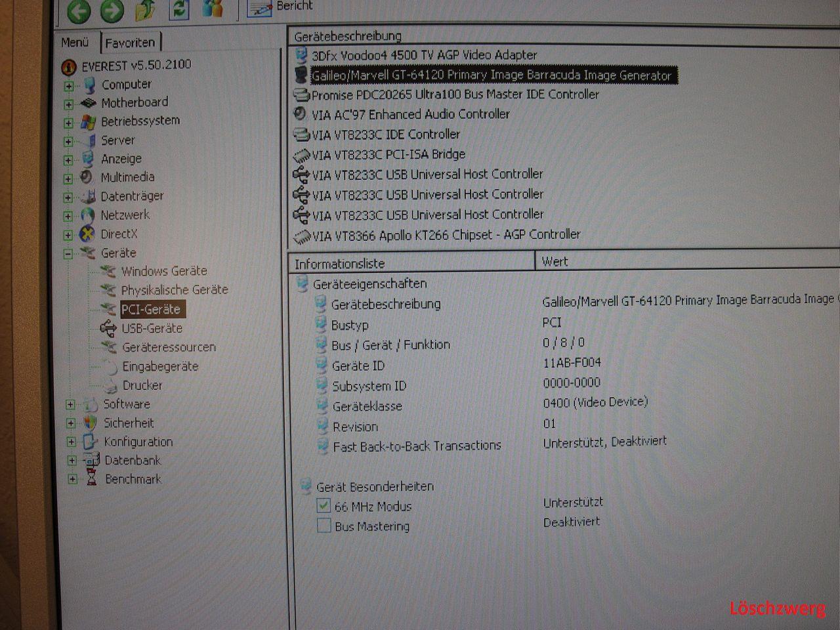Click the Computer monitor icon
The image size is (840, 630).
pos(89,85)
